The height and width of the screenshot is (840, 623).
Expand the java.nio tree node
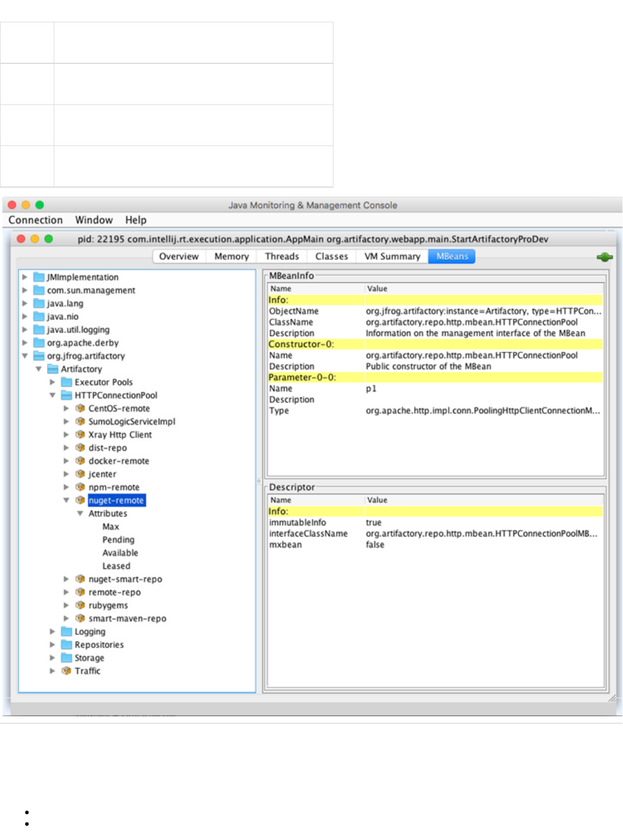pyautogui.click(x=25, y=316)
